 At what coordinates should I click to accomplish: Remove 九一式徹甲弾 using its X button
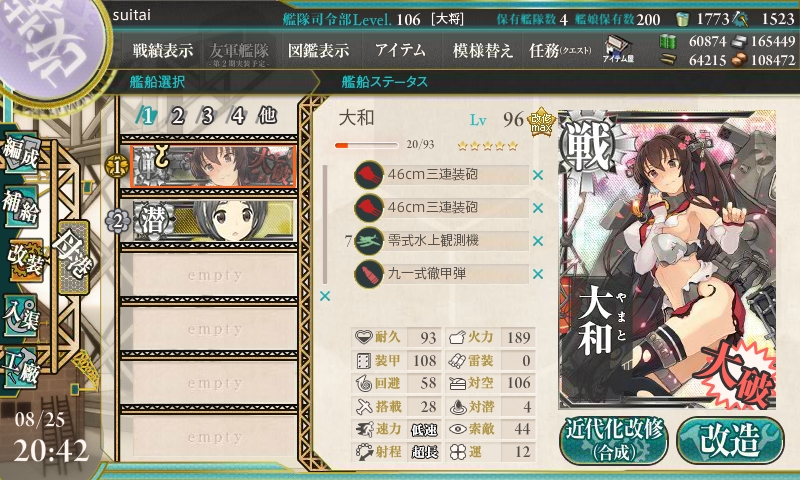(538, 274)
